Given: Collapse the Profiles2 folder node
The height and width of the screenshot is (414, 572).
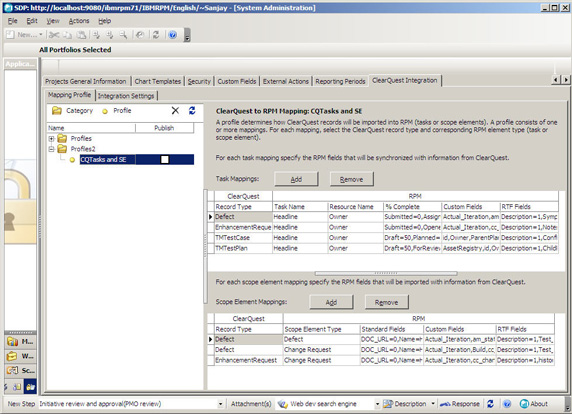Looking at the screenshot, I should (x=51, y=149).
